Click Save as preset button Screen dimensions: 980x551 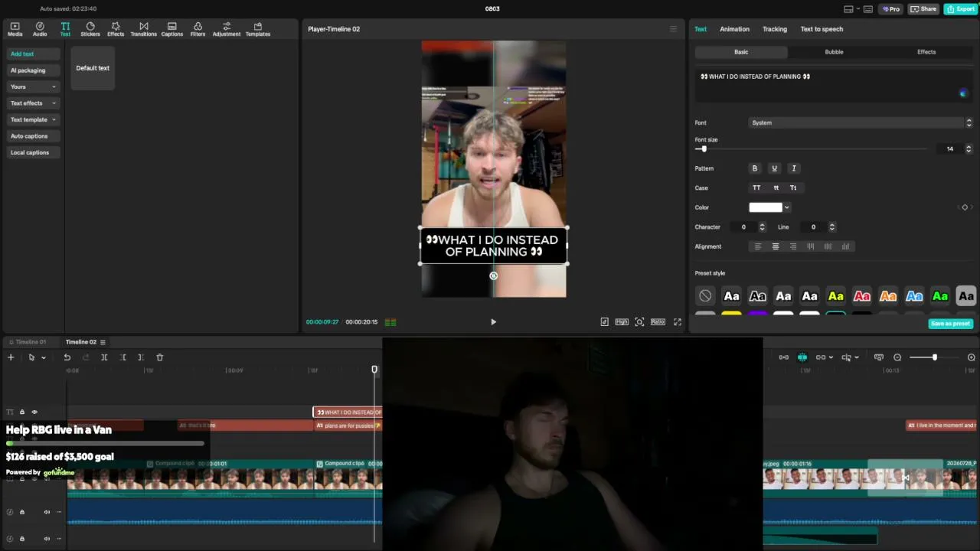950,324
